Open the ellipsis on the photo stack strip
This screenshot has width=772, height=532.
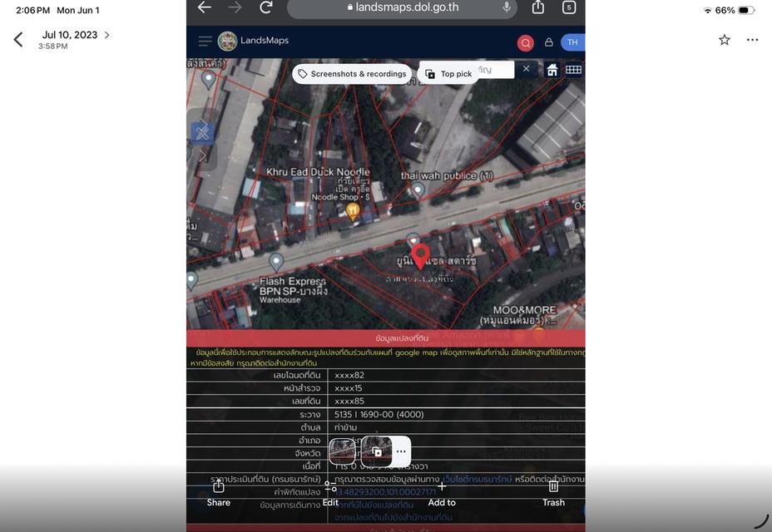[x=401, y=451]
